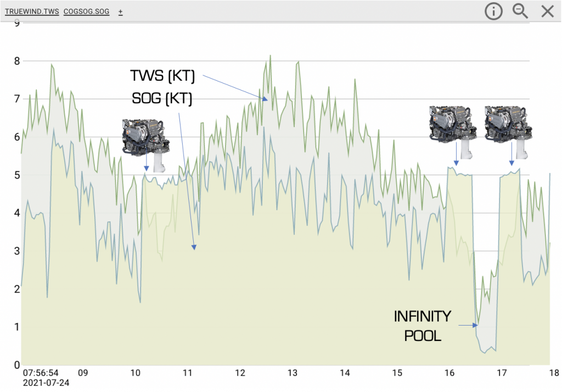Switch to the COGSOG.SOG series tab

pos(86,12)
